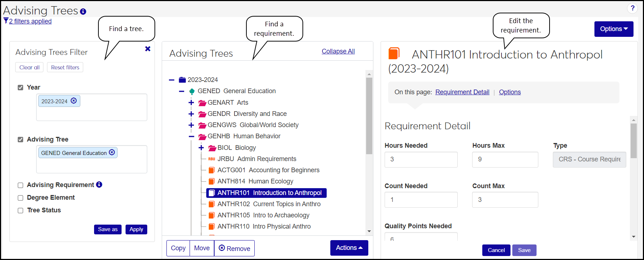
Task: Click the Advising Requirement info icon
Action: (x=99, y=185)
